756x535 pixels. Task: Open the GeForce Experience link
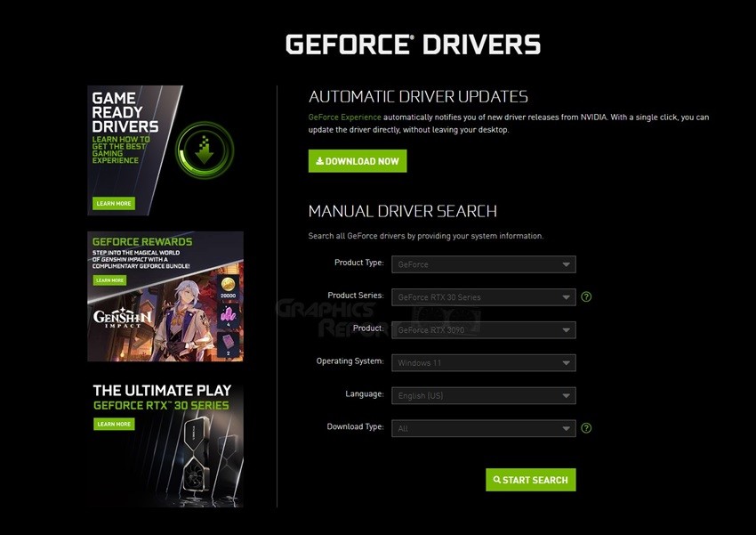[344, 118]
